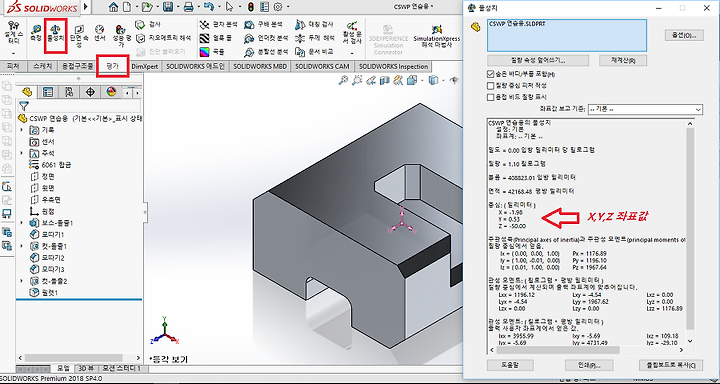Click the Rebuild traffic light icon
720x384 pixels.
point(251,7)
